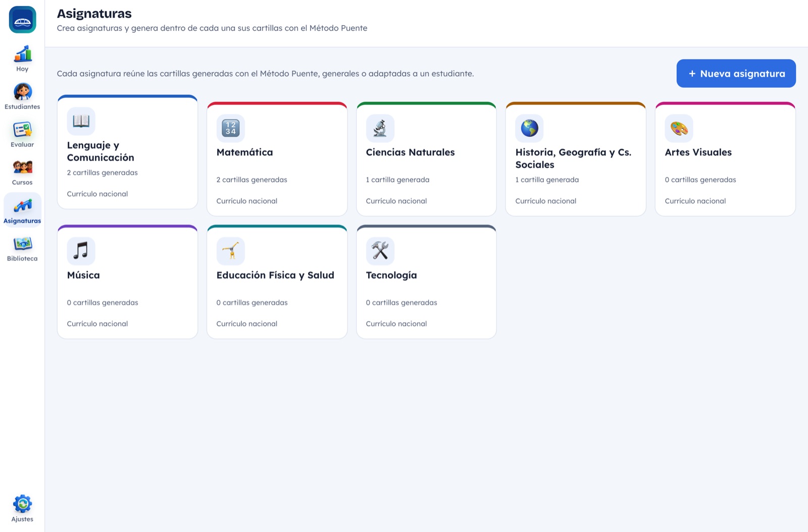Select the Asignaturas sidebar icon
This screenshot has width=808, height=532.
22,205
